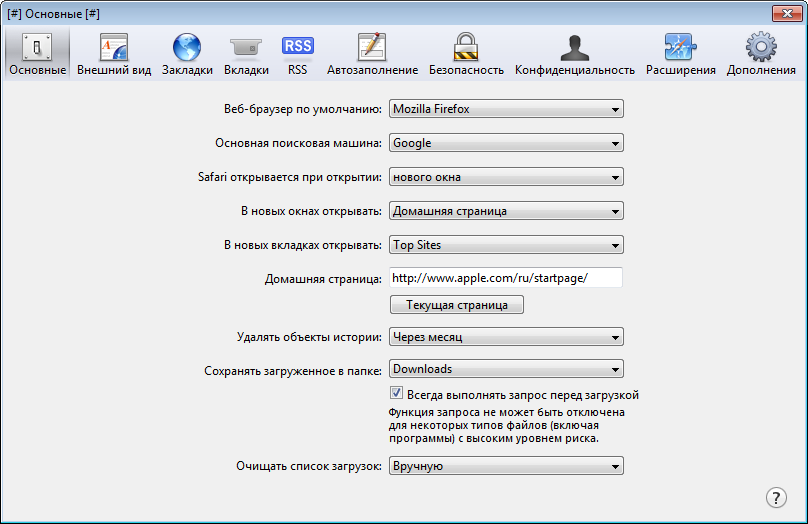
Task: Open the Закладки globe pane
Action: 187,54
